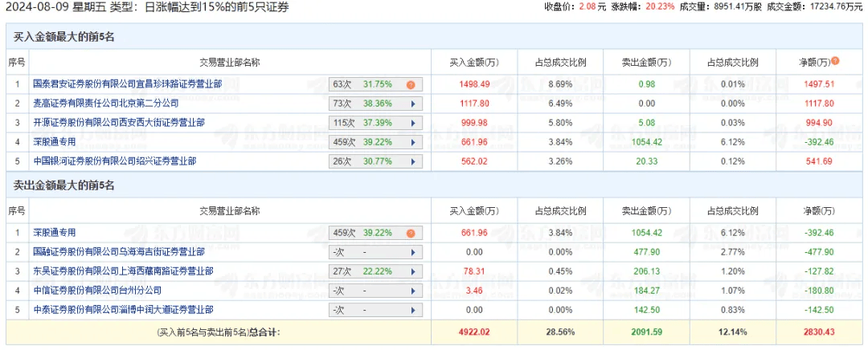Viewport: 868px width, 350px height.
Task: Expand the arrow in 中信证券 台州分公司 row
Action: (412, 291)
